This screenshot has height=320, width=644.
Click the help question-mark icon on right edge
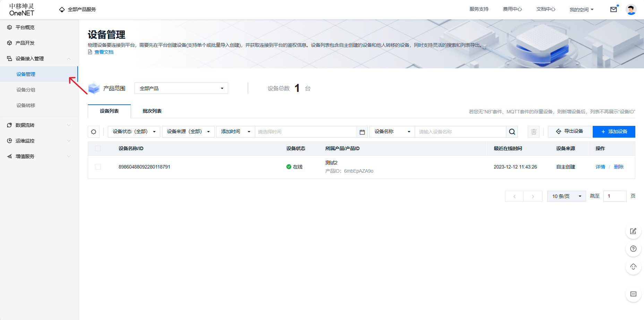pyautogui.click(x=633, y=249)
